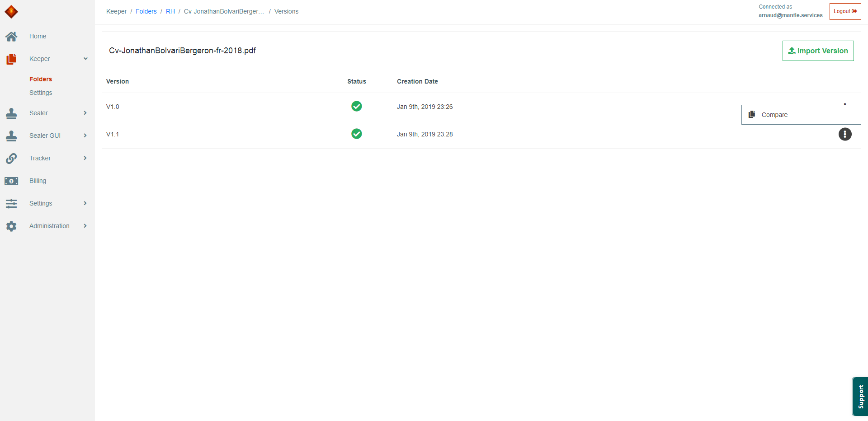The width and height of the screenshot is (868, 421).
Task: Collapse the Keeper menu chevron
Action: 85,59
